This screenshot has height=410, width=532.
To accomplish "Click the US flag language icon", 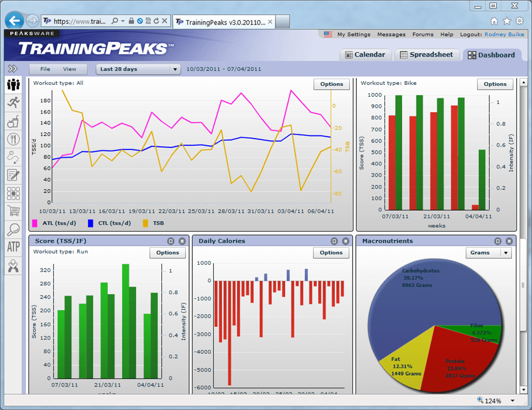I will (328, 34).
